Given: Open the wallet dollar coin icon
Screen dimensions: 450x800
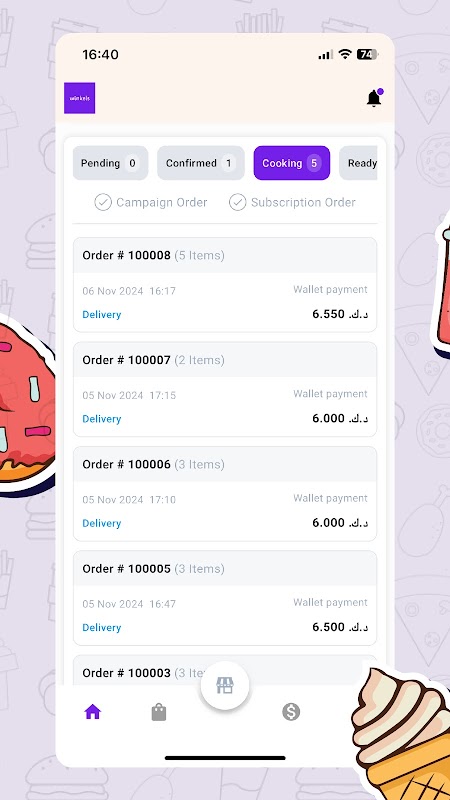Looking at the screenshot, I should 291,712.
